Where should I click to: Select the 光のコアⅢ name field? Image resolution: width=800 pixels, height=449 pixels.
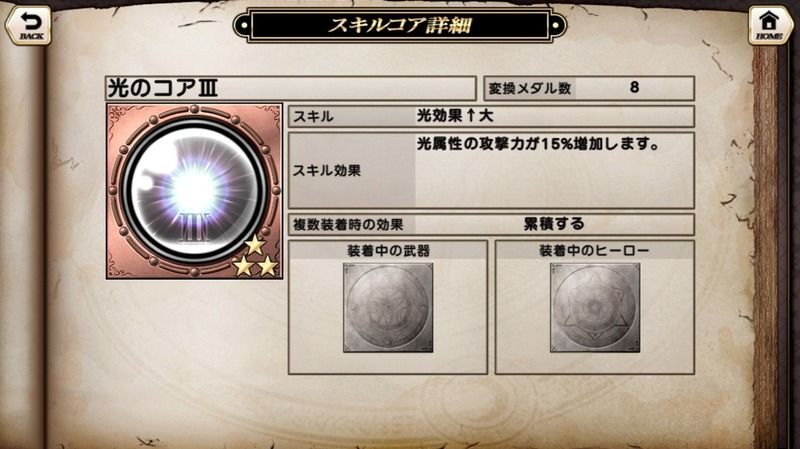tap(291, 88)
